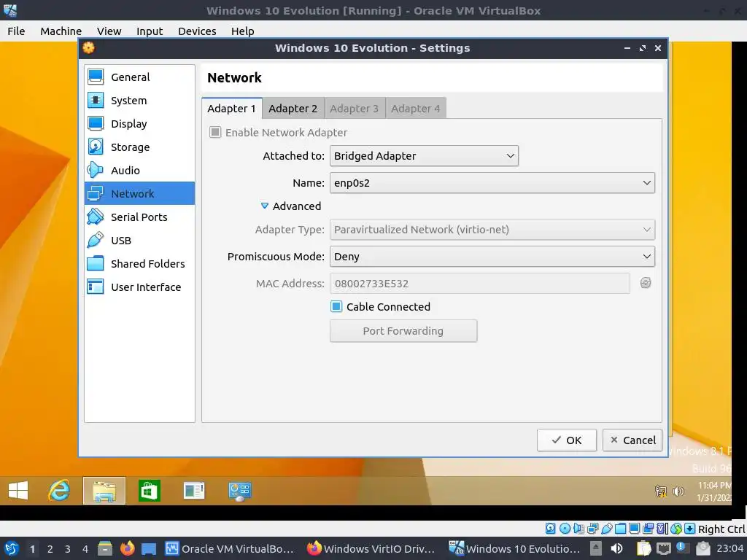Click CPU virtualization status bar icon
The width and height of the screenshot is (747, 560).
(662, 529)
